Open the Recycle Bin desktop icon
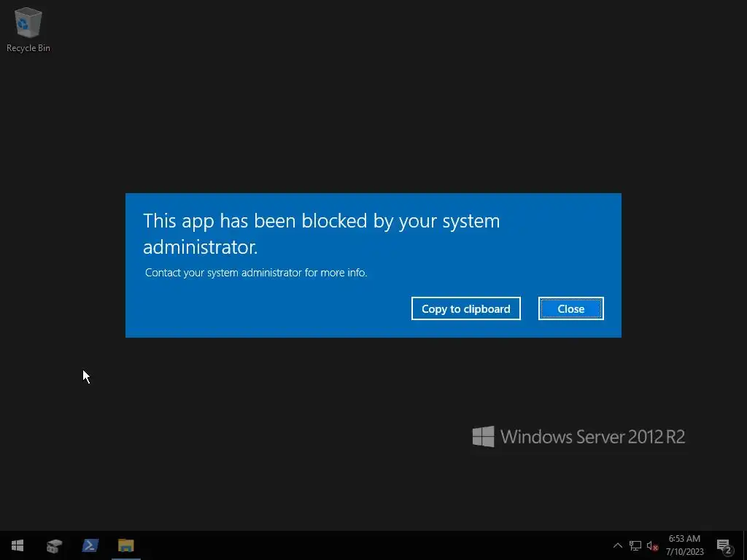The image size is (747, 560). 28,29
